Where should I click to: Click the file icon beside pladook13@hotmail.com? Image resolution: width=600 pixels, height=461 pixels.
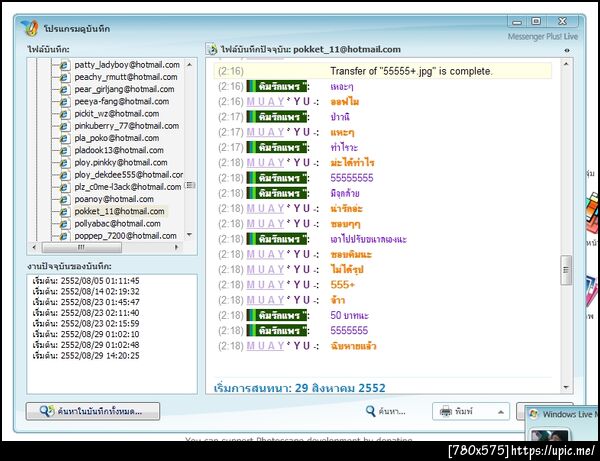(64, 151)
